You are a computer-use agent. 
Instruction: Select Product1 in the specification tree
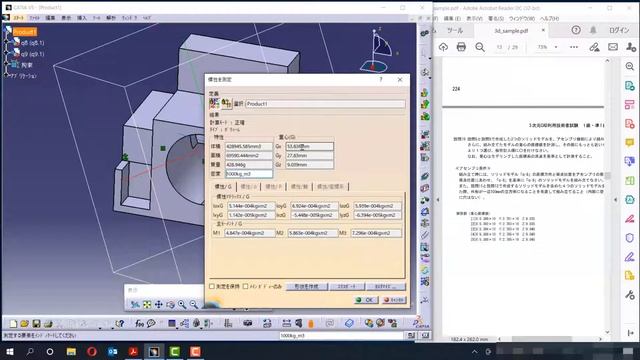pos(24,32)
